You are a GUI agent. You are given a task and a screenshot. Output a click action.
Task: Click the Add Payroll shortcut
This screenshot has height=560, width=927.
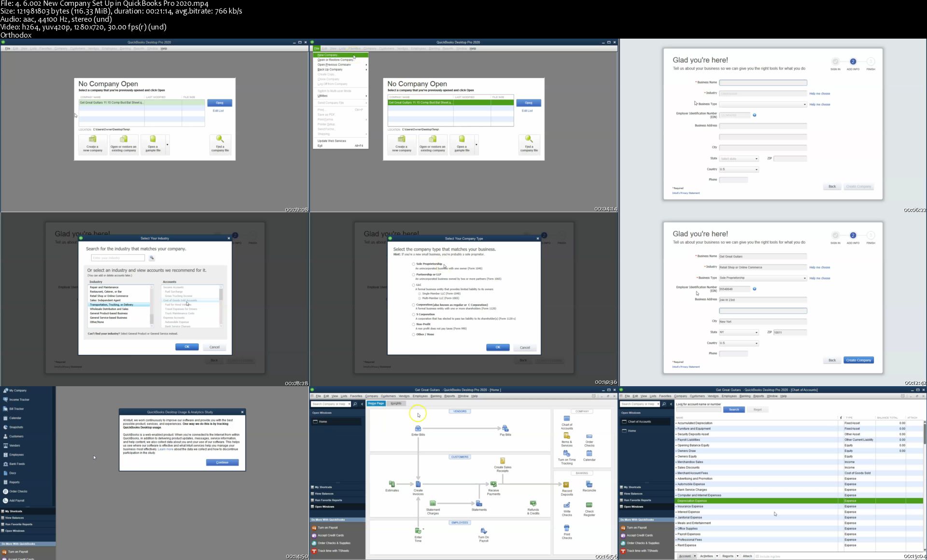14,501
